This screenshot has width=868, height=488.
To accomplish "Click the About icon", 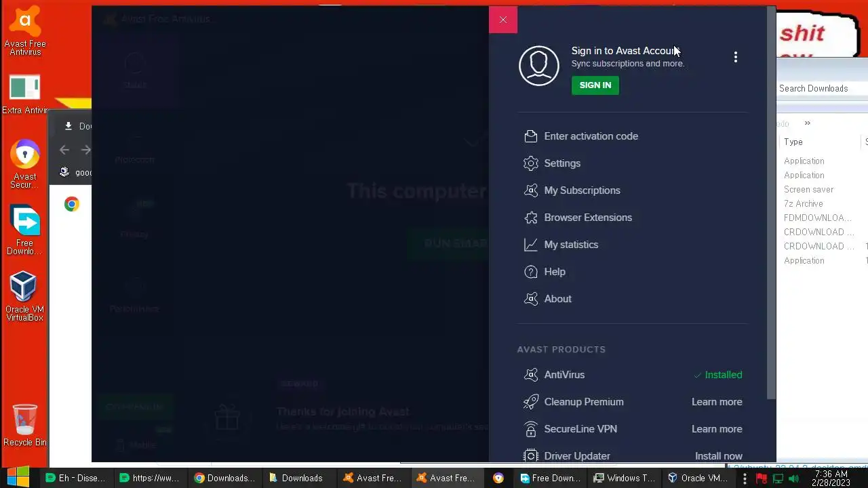I will (x=531, y=299).
